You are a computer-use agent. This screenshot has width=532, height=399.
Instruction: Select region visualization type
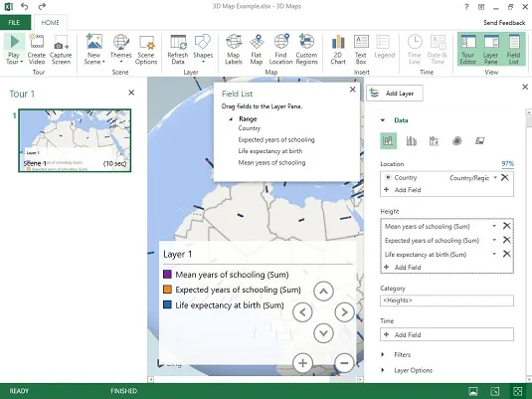pos(479,140)
